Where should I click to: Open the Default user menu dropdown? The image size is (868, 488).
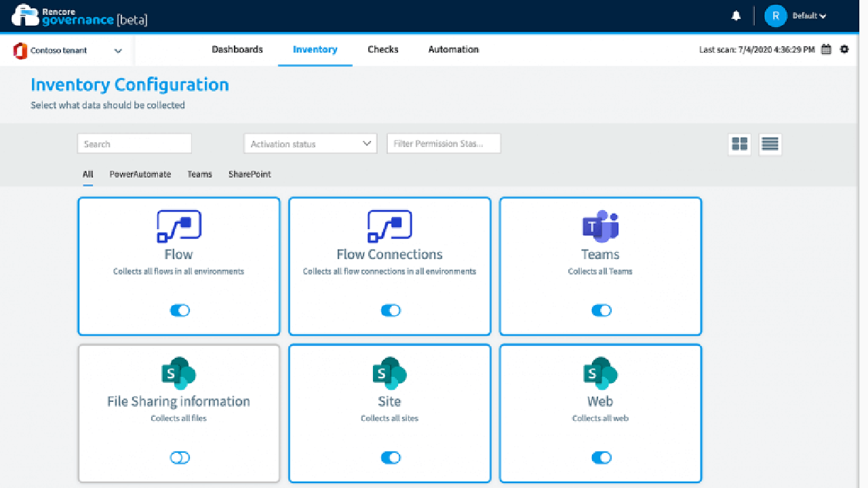coord(809,16)
